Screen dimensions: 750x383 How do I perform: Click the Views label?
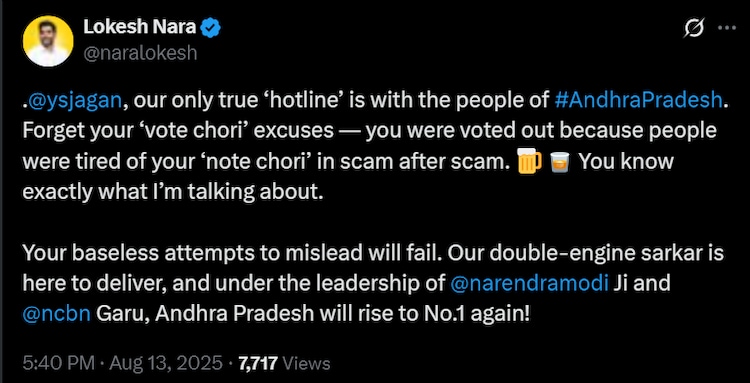pyautogui.click(x=307, y=364)
